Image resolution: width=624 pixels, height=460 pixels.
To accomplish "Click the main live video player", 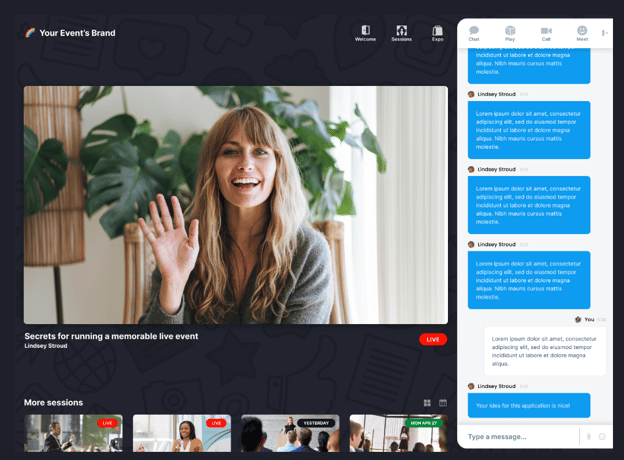I will click(236, 204).
